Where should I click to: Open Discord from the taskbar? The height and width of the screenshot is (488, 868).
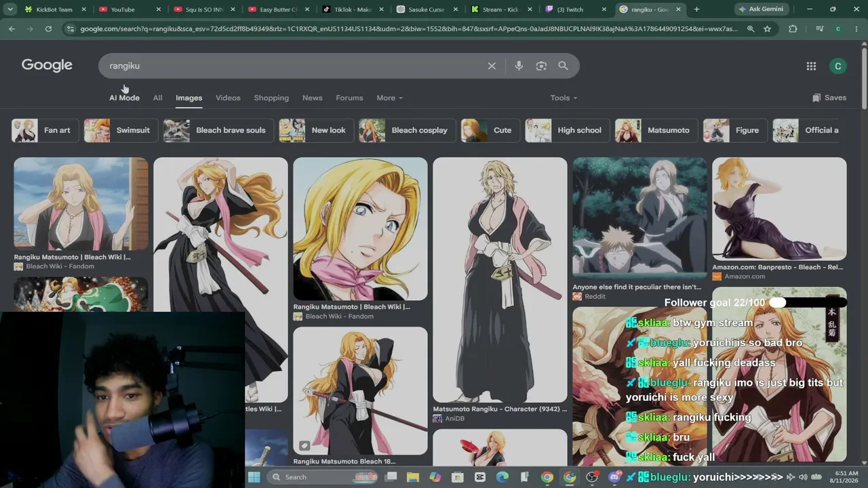click(x=614, y=477)
